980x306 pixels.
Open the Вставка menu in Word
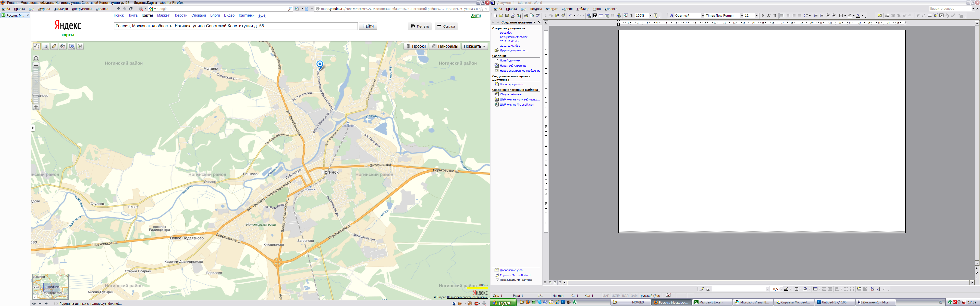(536, 9)
